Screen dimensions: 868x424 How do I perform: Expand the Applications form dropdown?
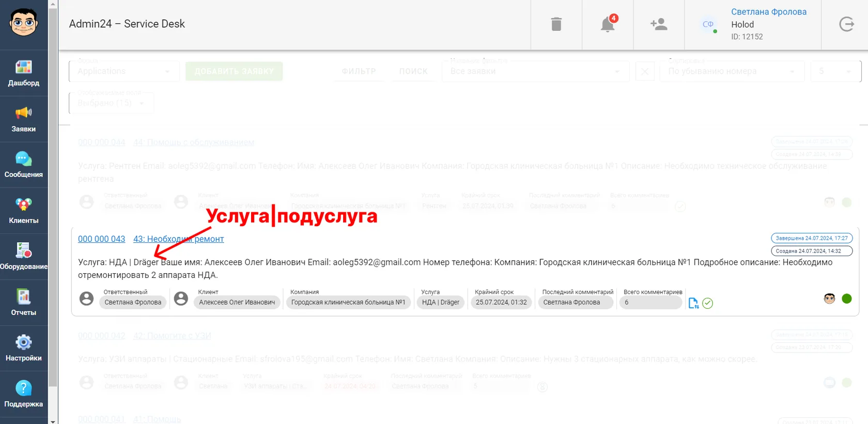click(124, 71)
